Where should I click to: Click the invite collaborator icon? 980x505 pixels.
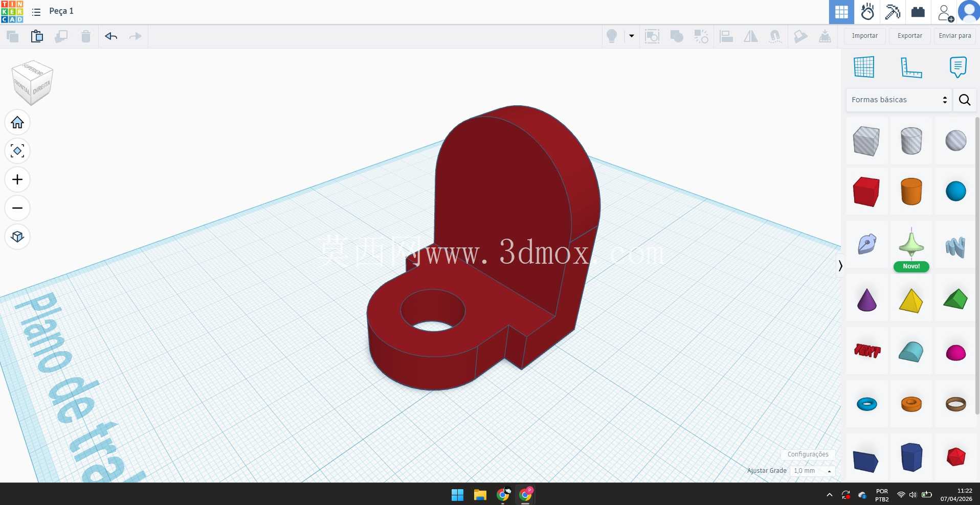[945, 12]
